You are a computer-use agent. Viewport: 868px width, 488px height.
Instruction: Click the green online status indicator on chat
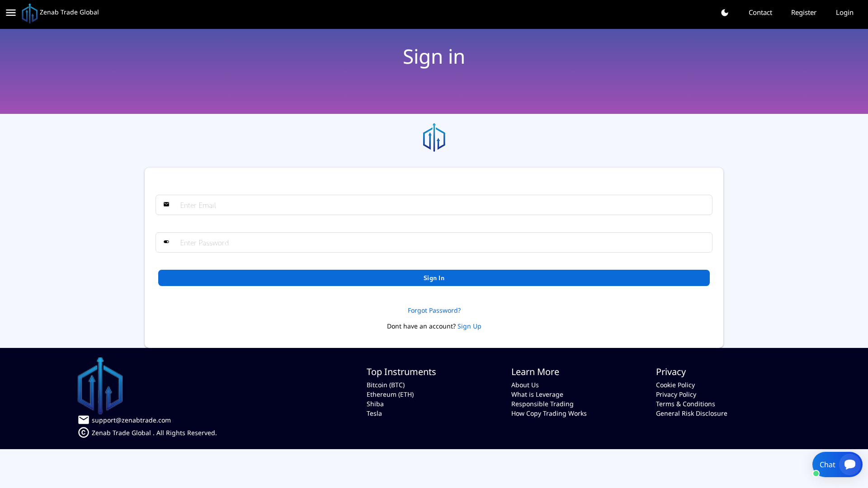pyautogui.click(x=817, y=474)
